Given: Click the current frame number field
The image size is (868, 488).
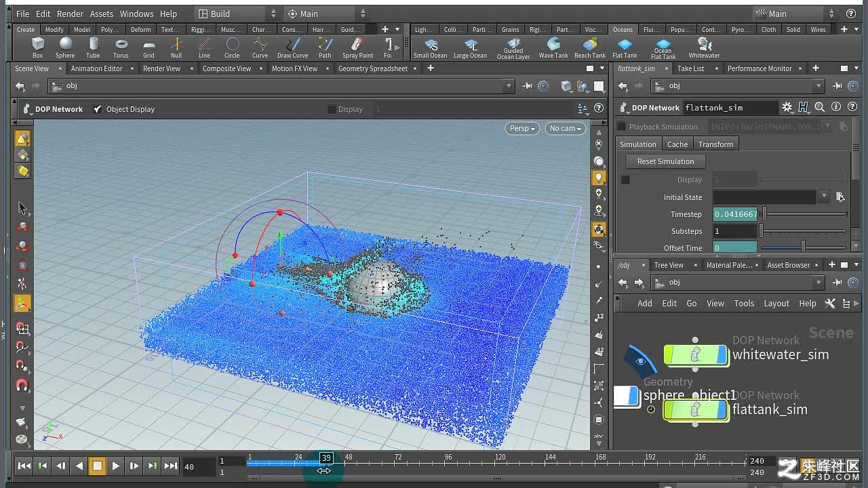Looking at the screenshot, I should [197, 466].
